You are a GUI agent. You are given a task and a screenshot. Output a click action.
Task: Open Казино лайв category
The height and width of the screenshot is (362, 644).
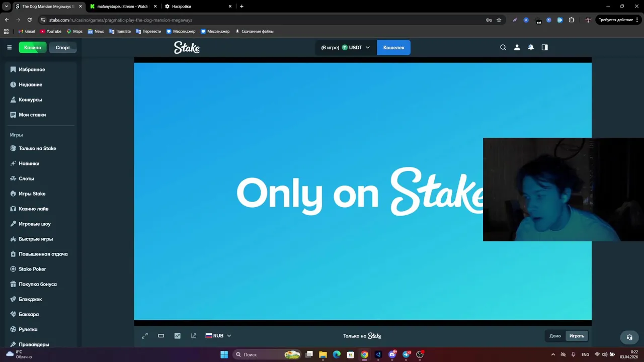pyautogui.click(x=33, y=209)
